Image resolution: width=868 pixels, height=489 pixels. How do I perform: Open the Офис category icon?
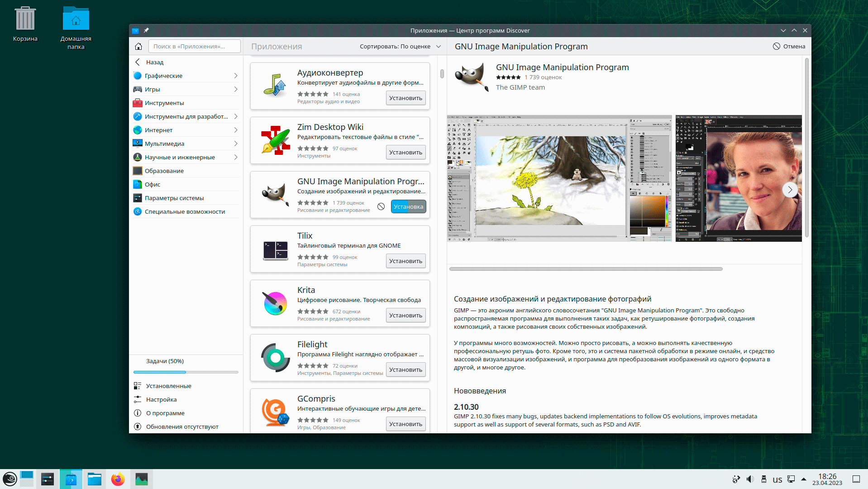tap(138, 184)
